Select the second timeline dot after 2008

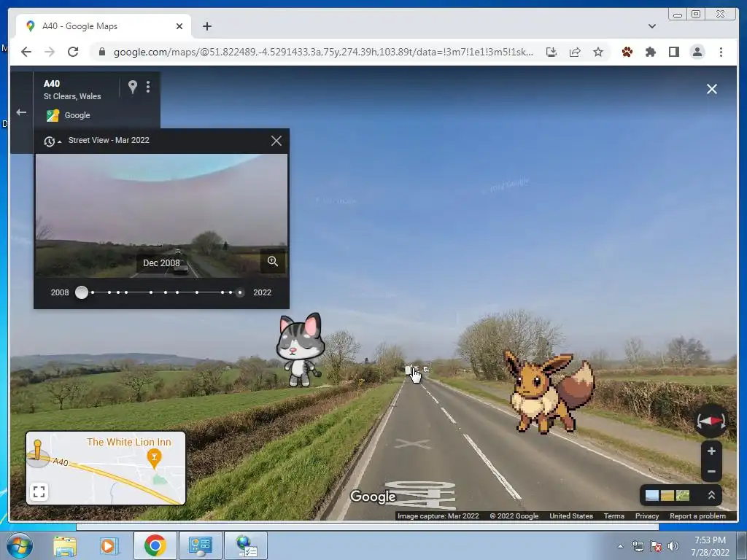pyautogui.click(x=109, y=292)
